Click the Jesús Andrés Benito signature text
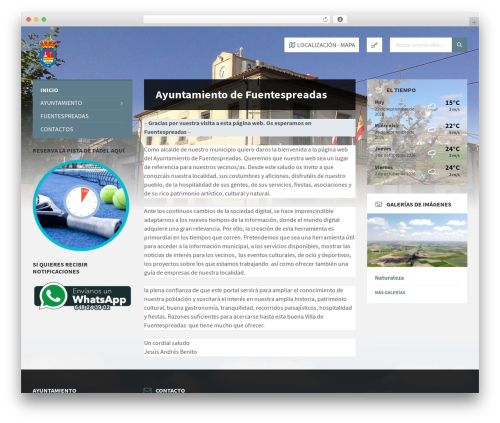 pos(170,352)
